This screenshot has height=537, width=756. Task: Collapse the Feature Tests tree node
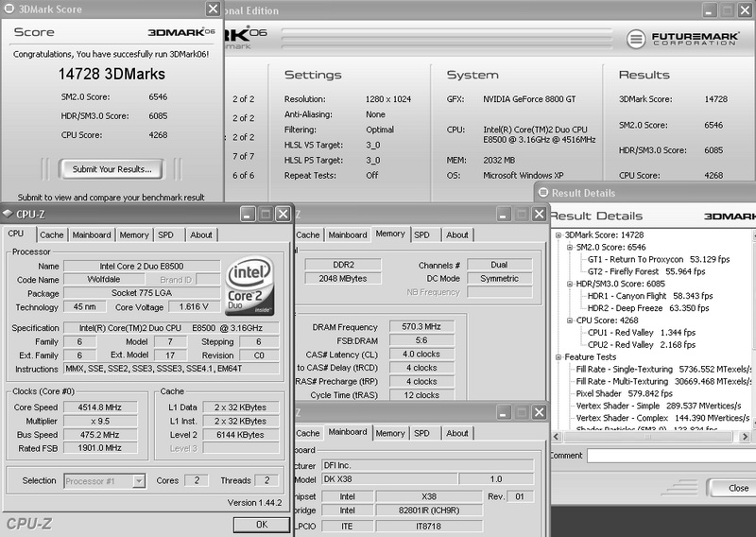point(558,357)
